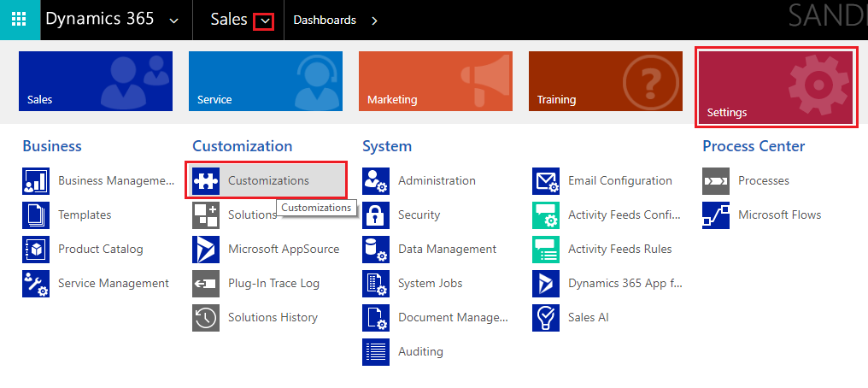The width and height of the screenshot is (868, 388).
Task: Click Dashboards in the navigation bar
Action: 325,21
